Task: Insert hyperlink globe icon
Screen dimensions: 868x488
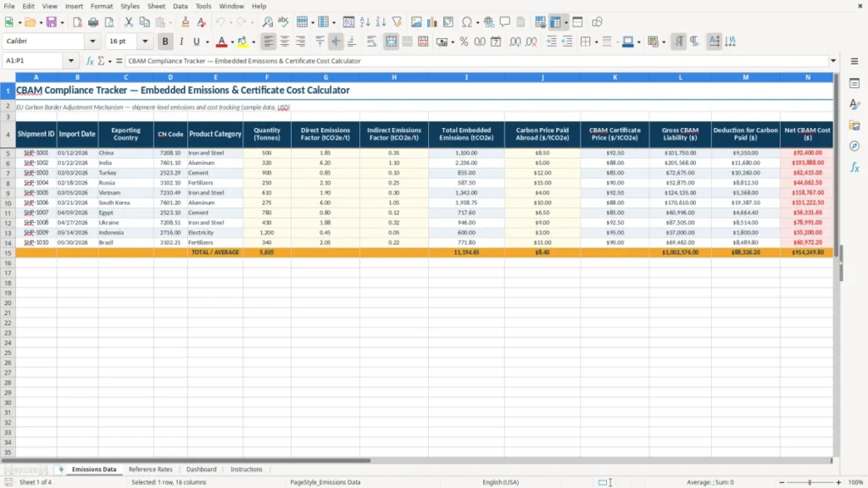Action: pos(489,22)
